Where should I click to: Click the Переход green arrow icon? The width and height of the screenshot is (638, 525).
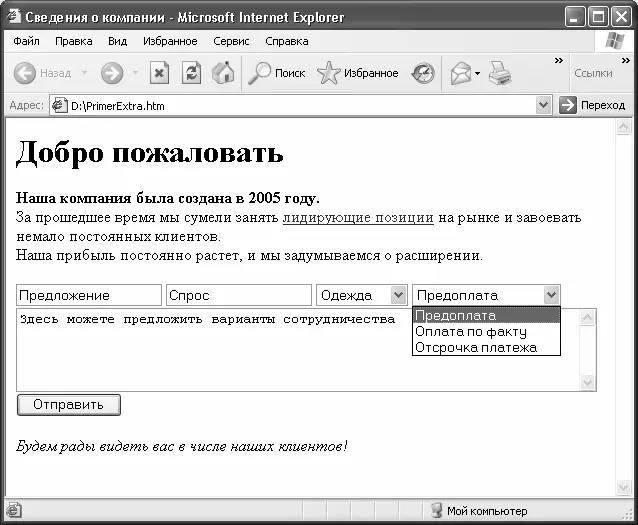click(567, 105)
